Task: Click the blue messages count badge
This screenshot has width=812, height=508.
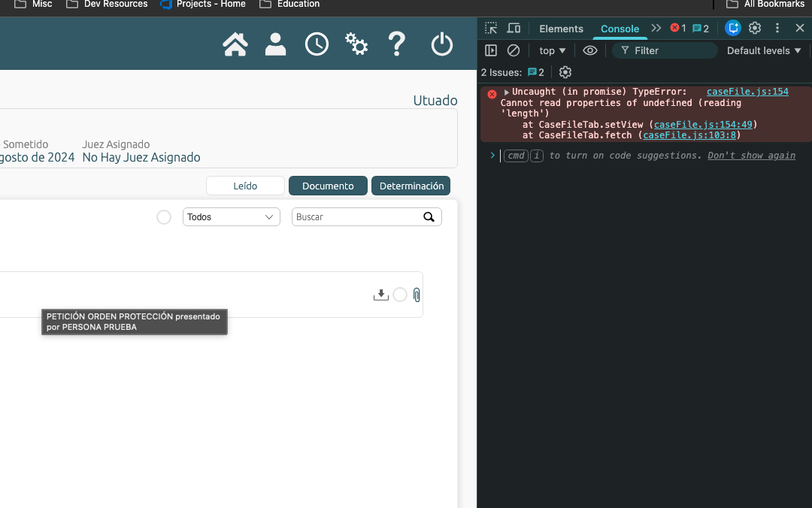Action: pos(701,29)
